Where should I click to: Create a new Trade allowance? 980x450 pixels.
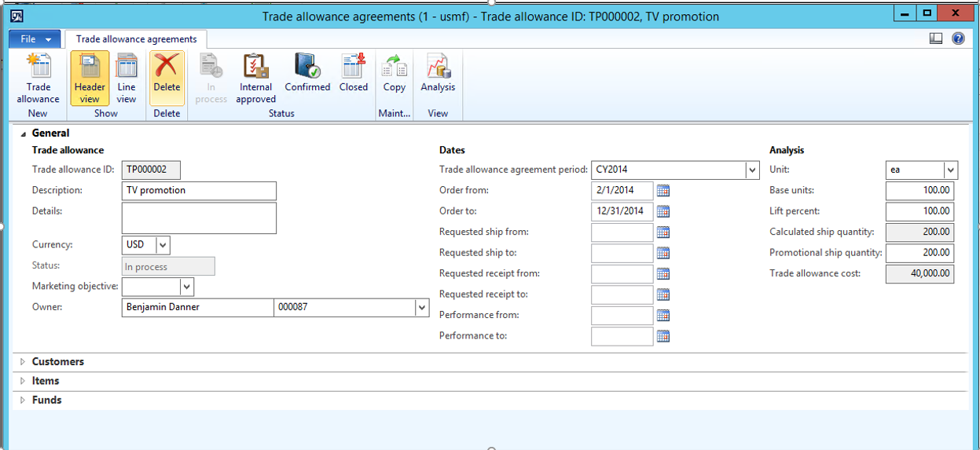pyautogui.click(x=38, y=79)
